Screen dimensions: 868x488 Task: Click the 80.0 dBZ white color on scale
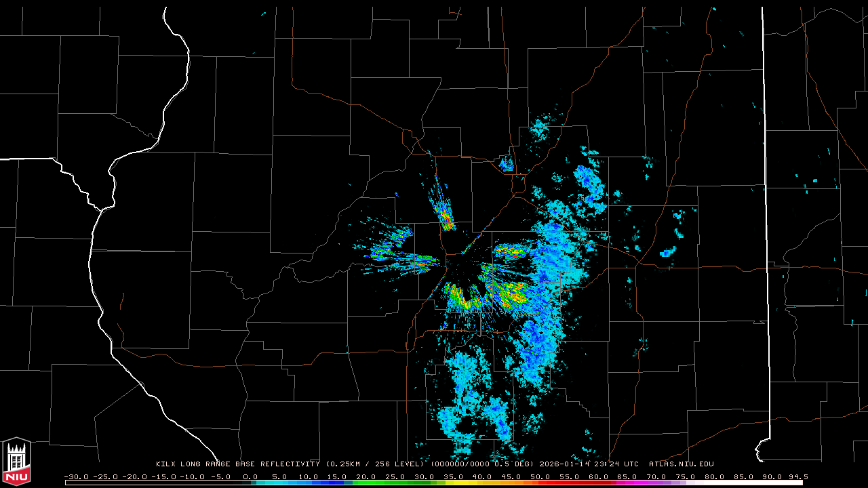click(x=715, y=483)
